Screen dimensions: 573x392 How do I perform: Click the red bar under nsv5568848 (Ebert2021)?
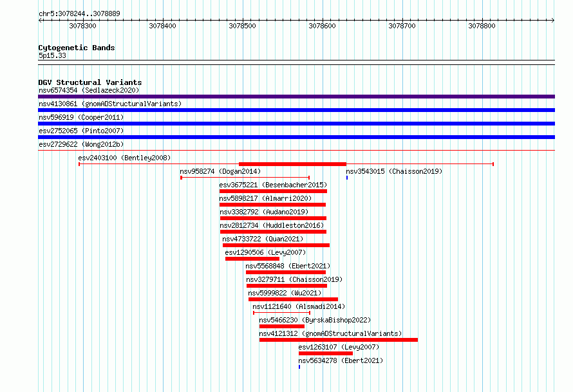[286, 272]
